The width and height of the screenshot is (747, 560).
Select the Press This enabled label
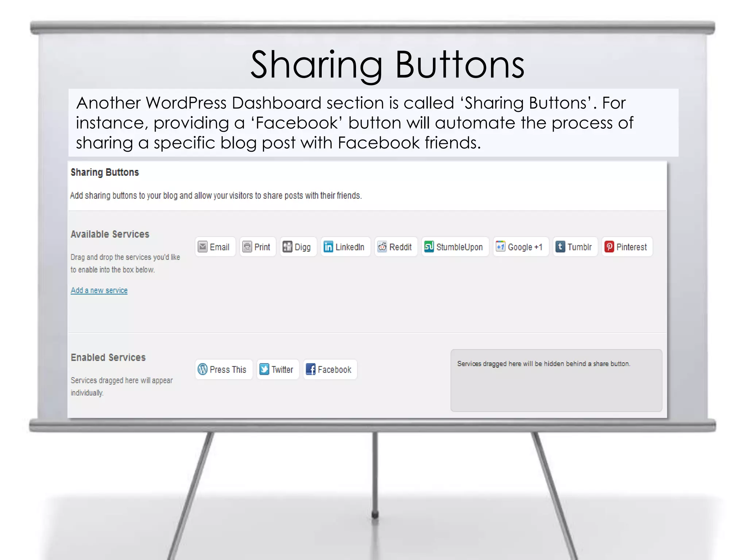(228, 370)
